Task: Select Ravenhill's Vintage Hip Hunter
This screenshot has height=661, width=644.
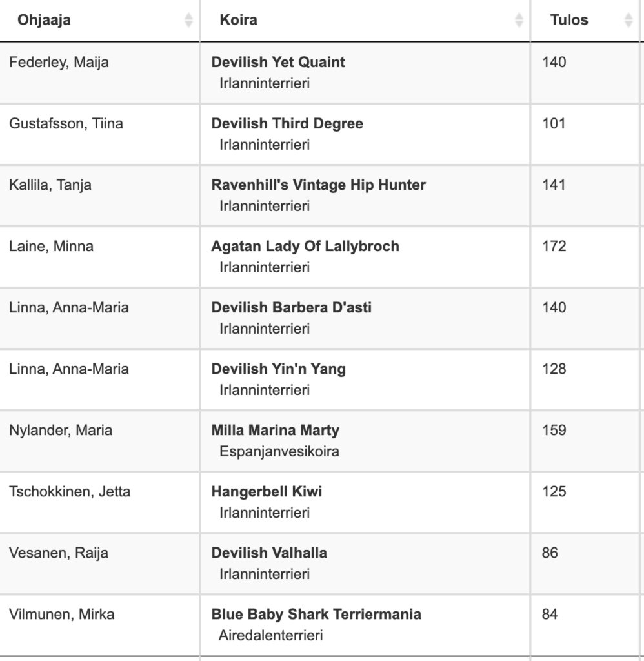Action: tap(319, 185)
